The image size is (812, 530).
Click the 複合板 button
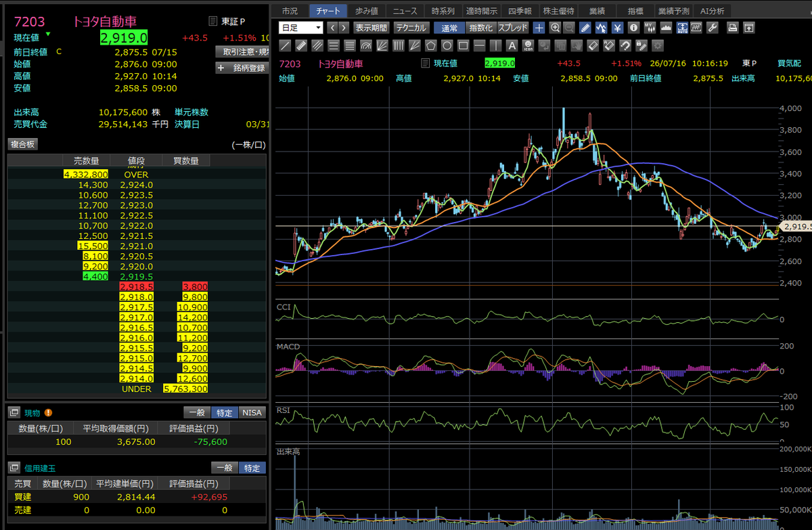(22, 144)
